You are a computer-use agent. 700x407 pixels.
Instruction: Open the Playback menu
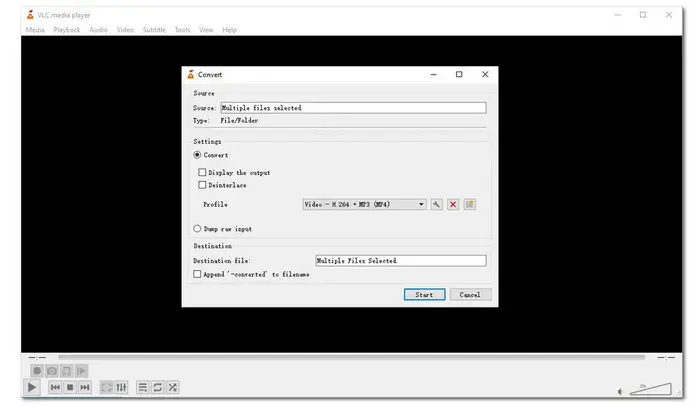(x=67, y=30)
